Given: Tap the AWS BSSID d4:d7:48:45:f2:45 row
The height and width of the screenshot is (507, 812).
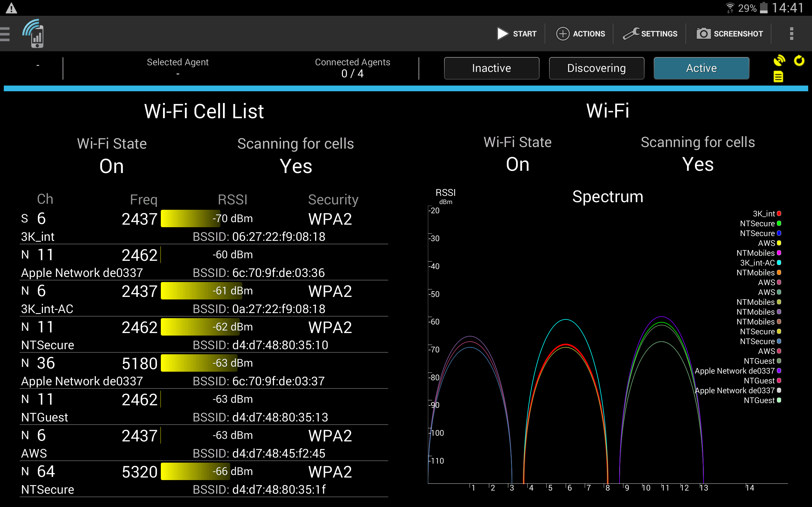Looking at the screenshot, I should [204, 443].
